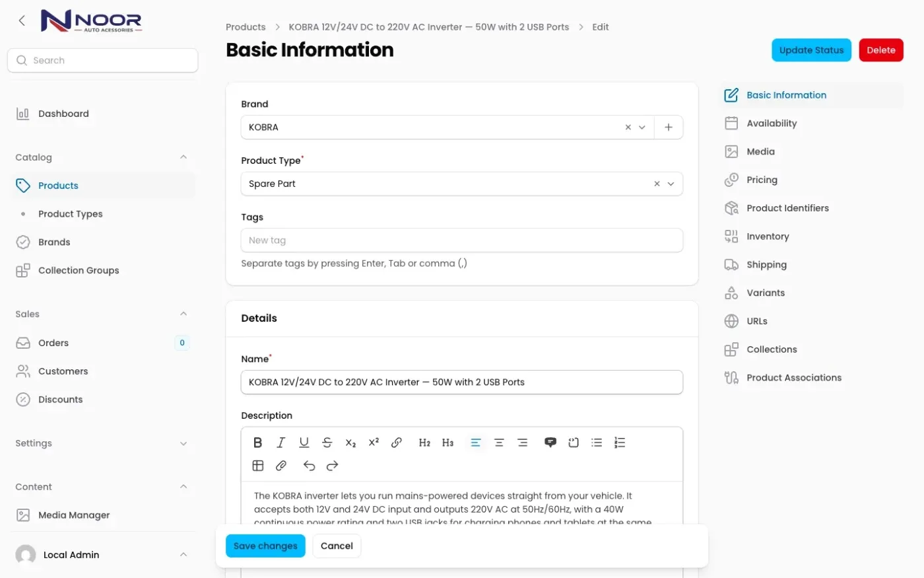Go to the Inventory section
Image resolution: width=924 pixels, height=578 pixels.
(x=812, y=236)
